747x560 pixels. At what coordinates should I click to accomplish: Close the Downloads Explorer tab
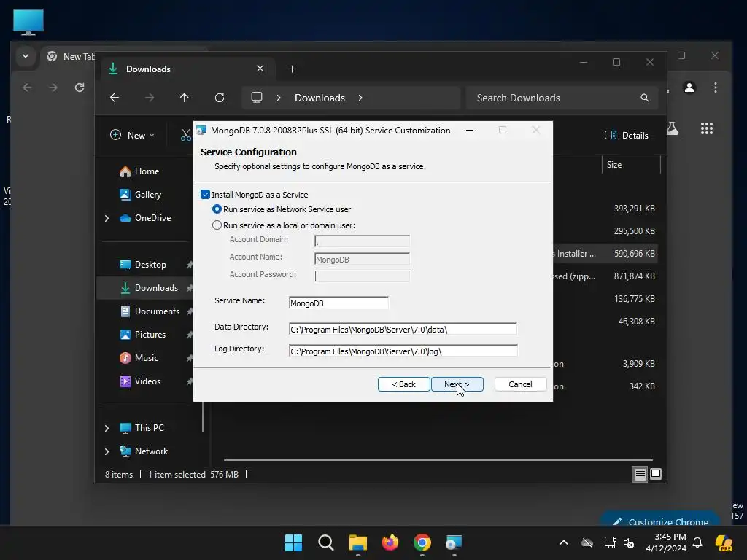(x=260, y=69)
